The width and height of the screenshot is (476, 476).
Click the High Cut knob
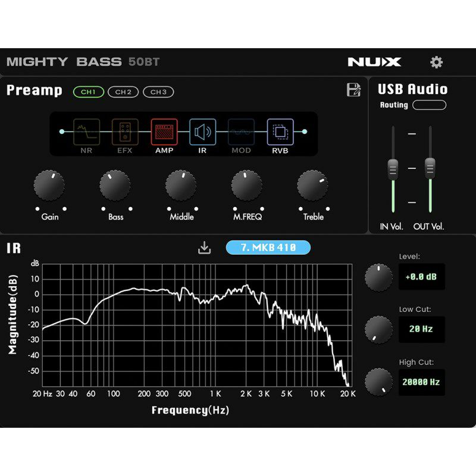[x=378, y=382]
